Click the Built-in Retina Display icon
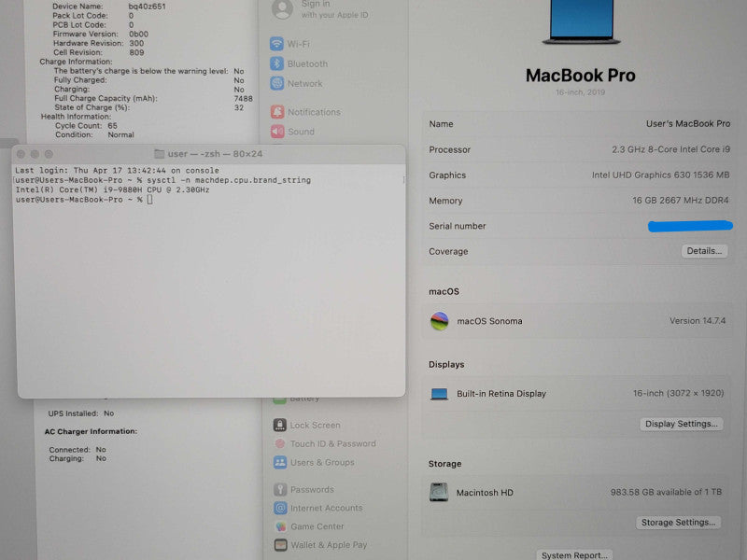747x560 pixels. [x=439, y=394]
